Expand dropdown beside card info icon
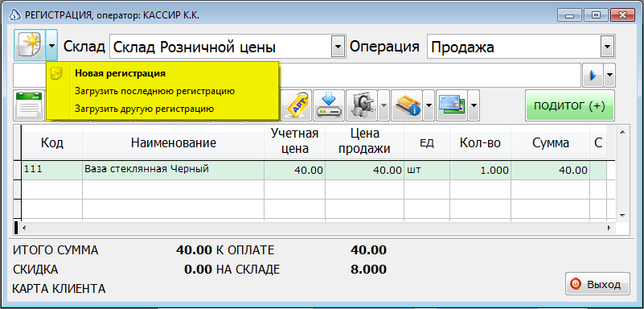This screenshot has height=309, width=644. click(429, 105)
